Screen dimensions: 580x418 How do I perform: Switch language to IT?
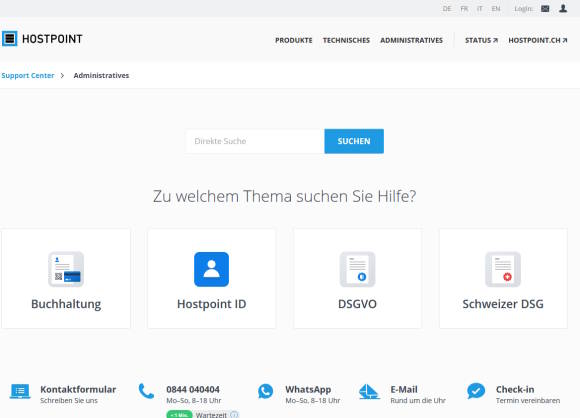pos(480,9)
